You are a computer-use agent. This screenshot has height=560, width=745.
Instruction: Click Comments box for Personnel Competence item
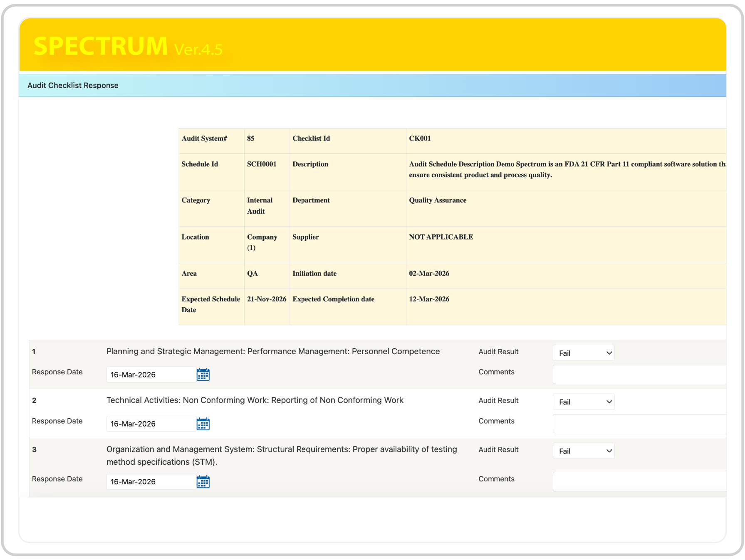coord(639,375)
